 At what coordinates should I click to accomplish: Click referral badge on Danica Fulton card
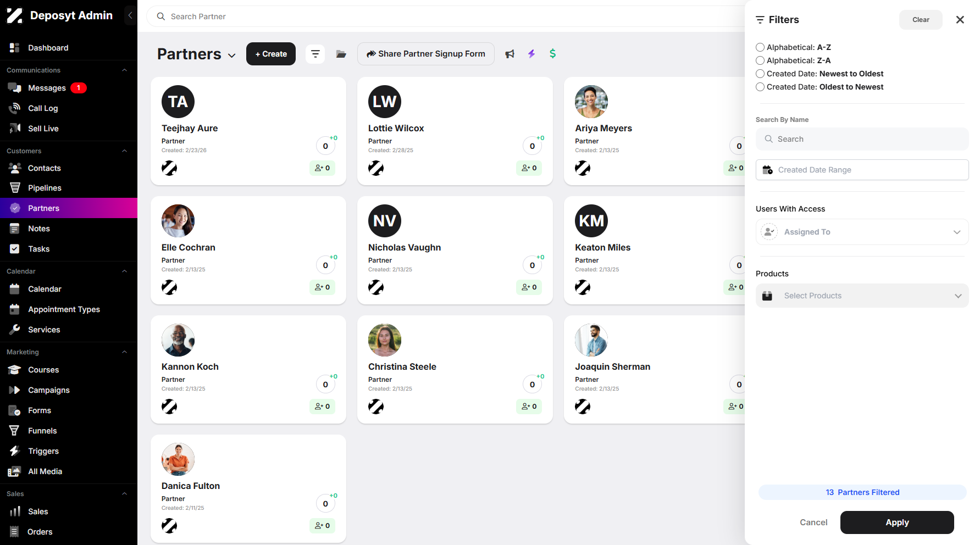tap(323, 526)
